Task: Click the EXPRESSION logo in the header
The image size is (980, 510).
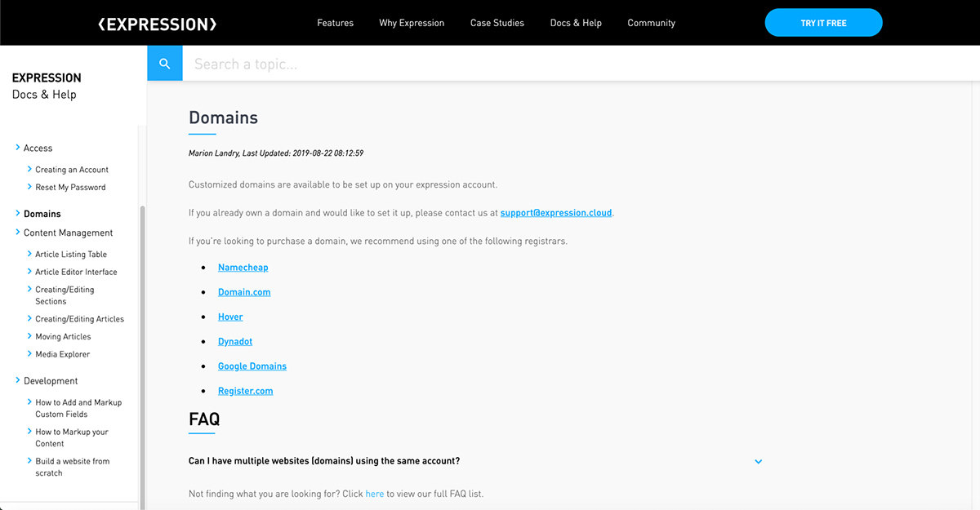Action: point(156,23)
